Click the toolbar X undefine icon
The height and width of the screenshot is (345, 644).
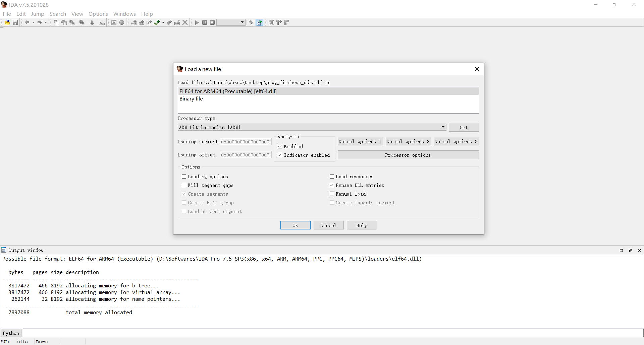pos(185,22)
